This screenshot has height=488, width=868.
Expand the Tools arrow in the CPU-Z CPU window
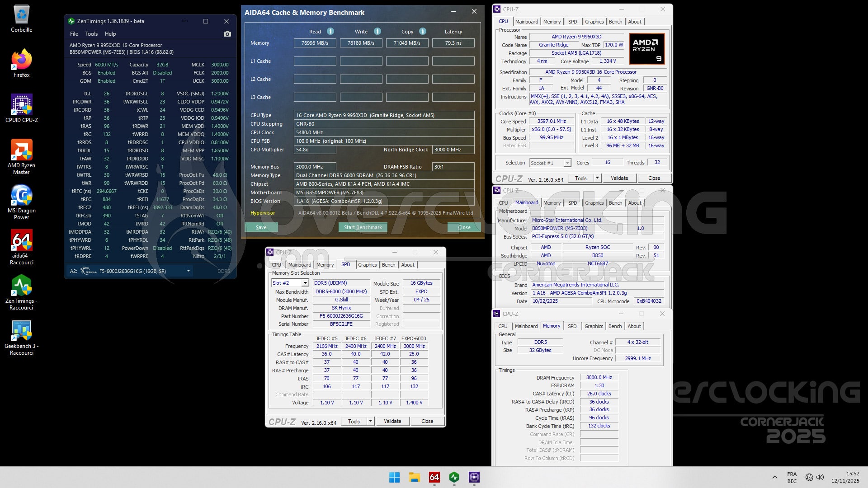tap(597, 178)
